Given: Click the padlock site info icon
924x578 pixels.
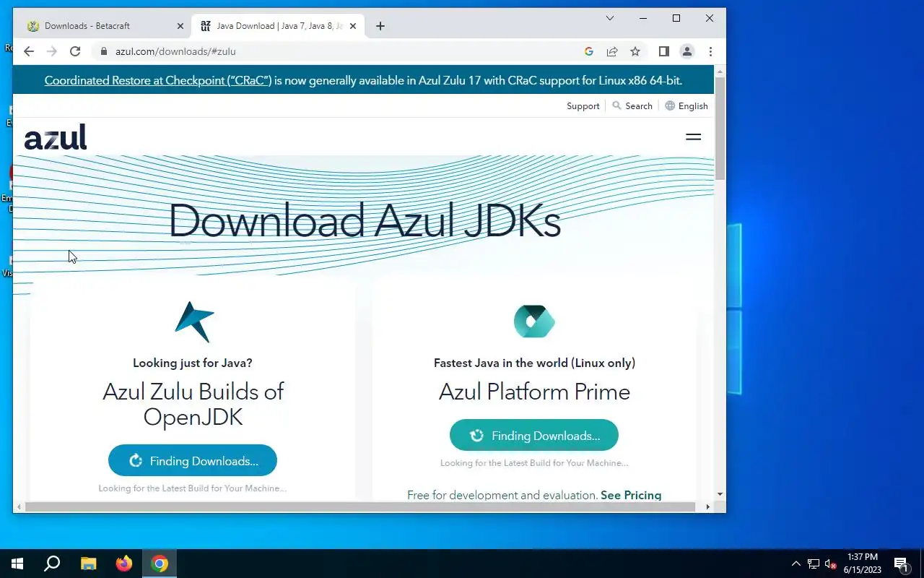Looking at the screenshot, I should pos(104,51).
